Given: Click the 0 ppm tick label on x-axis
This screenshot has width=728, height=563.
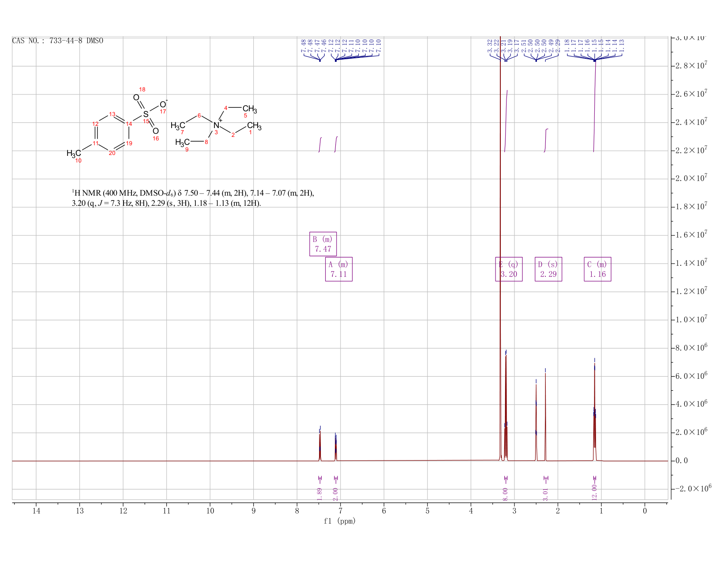Looking at the screenshot, I should tap(645, 511).
